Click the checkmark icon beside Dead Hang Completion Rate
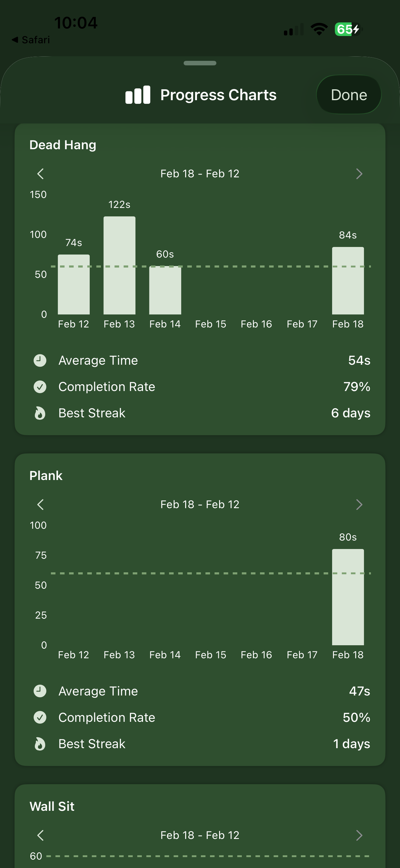This screenshot has height=868, width=400. click(x=40, y=386)
